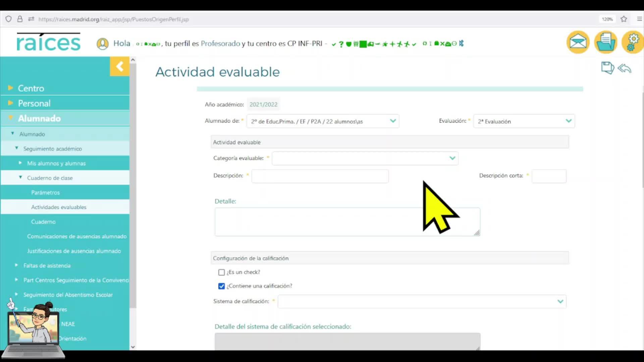Screen dimensions: 644x362
Task: Enable the '¿Es un check?' checkbox
Action: pos(221,272)
